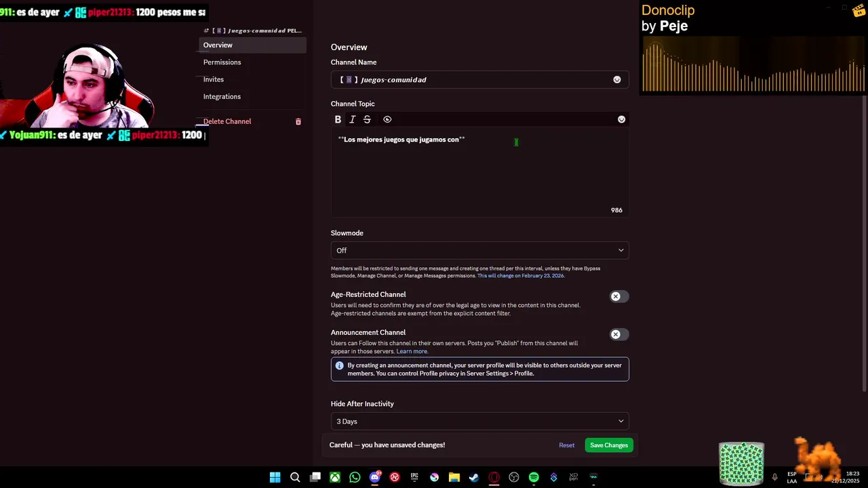This screenshot has width=868, height=488.
Task: Click 'Juegos-comunidad' channel header in sidebar
Action: pos(253,30)
